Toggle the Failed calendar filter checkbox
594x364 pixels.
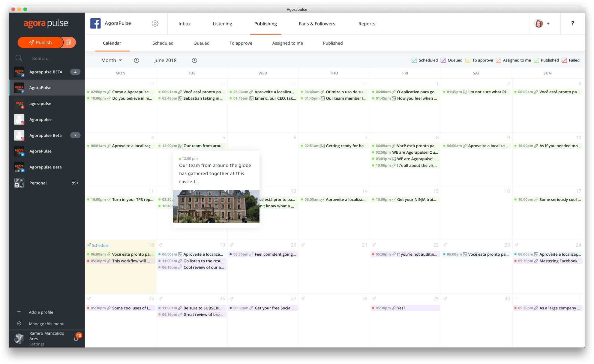(x=565, y=60)
